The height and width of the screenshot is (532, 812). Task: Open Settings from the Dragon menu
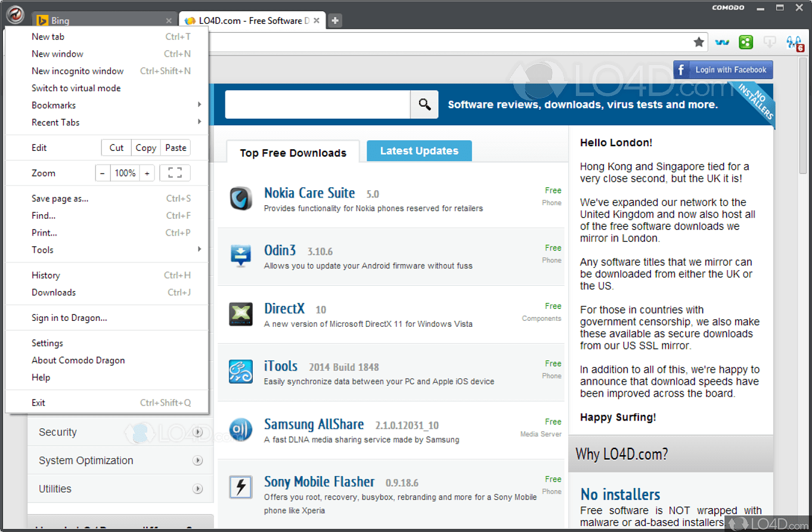point(107,343)
